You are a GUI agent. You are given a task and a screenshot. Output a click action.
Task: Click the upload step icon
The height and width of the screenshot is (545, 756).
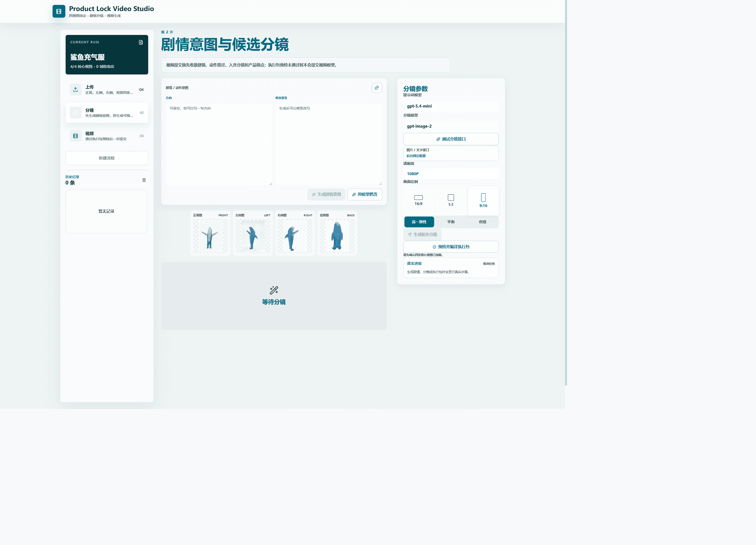(76, 89)
